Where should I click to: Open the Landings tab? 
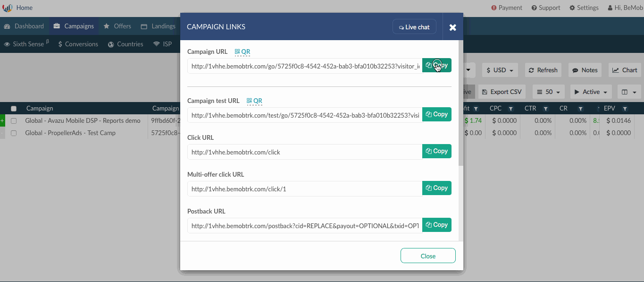pyautogui.click(x=158, y=26)
